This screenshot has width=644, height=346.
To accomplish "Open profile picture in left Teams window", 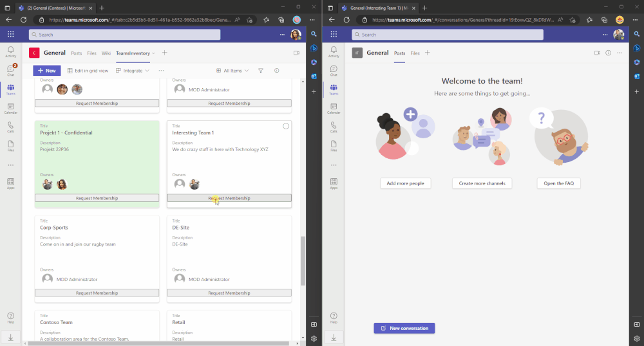I will tap(296, 35).
